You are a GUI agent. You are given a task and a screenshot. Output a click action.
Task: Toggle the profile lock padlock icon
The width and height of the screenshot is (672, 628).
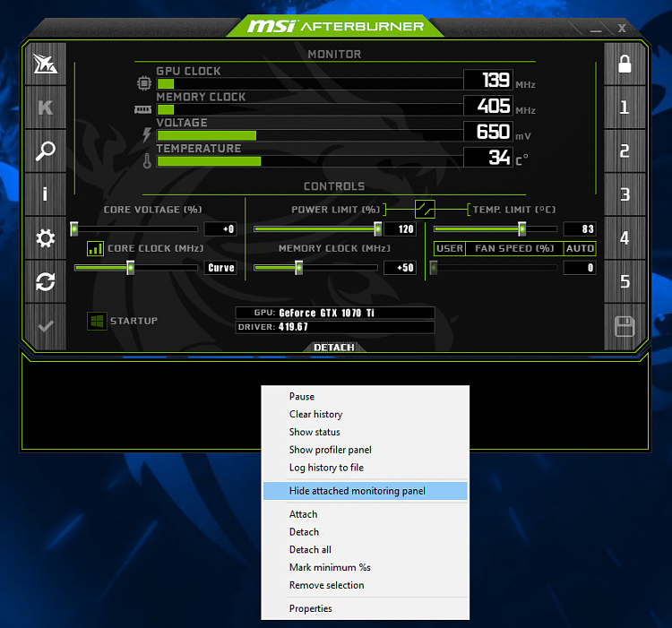(x=625, y=64)
